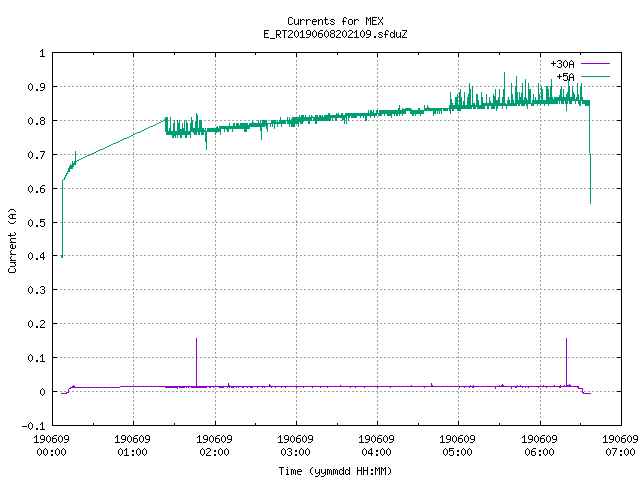
Task: Click the x-axis tick 190609 04:00
Action: [376, 446]
